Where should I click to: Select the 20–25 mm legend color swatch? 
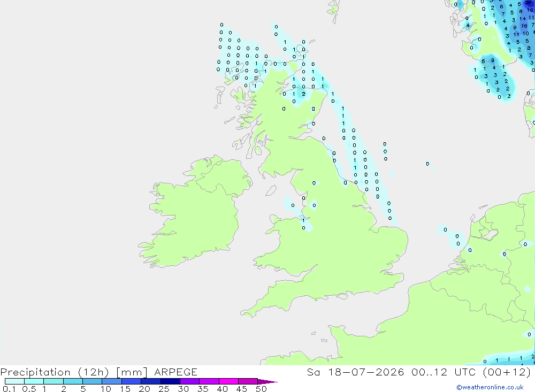point(151,381)
